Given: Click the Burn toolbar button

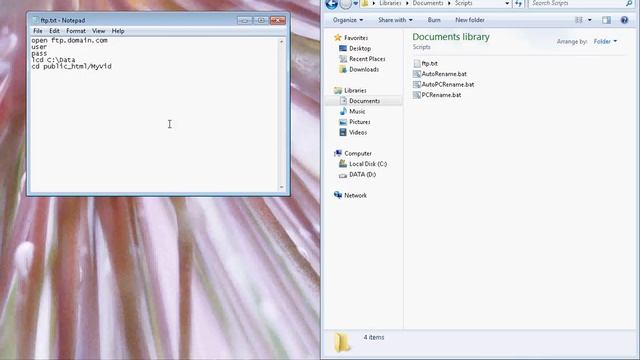Looking at the screenshot, I should (x=434, y=20).
